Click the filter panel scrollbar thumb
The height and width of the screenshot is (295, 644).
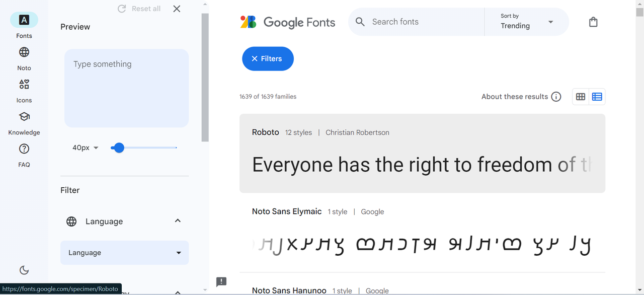(205, 78)
